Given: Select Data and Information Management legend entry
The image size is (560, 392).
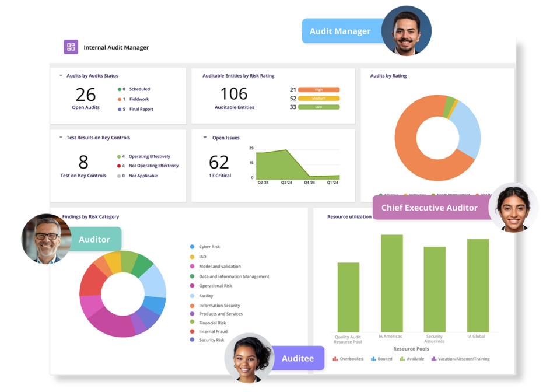Looking at the screenshot, I should tap(230, 276).
